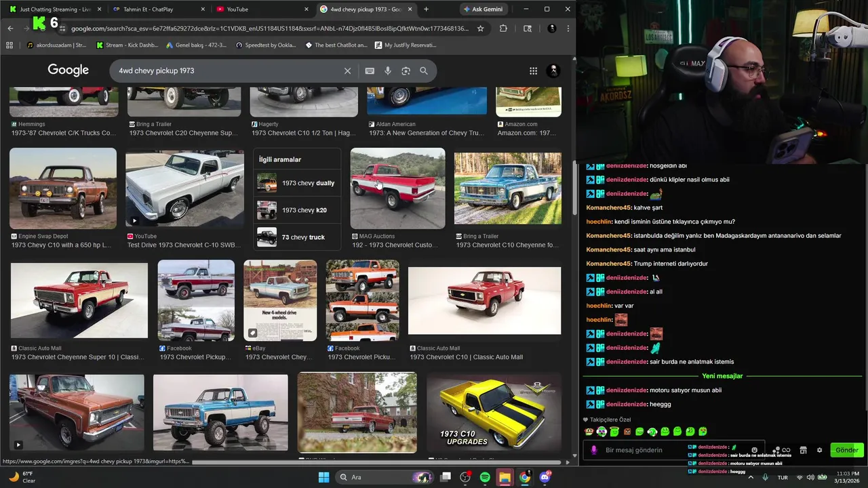The width and height of the screenshot is (868, 488).
Task: Click Komanchero45 username on kahve şart message
Action: tap(608, 207)
